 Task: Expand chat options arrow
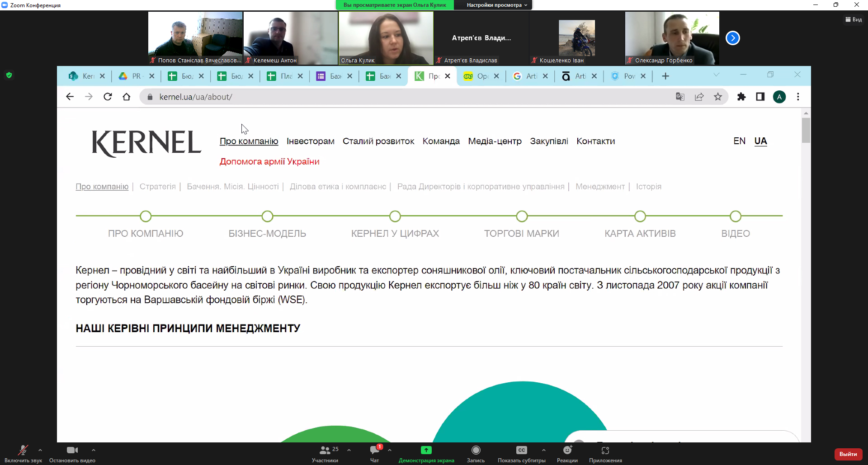click(x=390, y=450)
